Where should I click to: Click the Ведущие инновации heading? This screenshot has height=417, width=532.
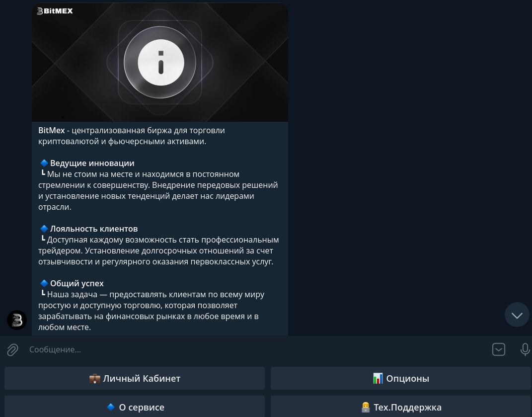[x=92, y=163]
